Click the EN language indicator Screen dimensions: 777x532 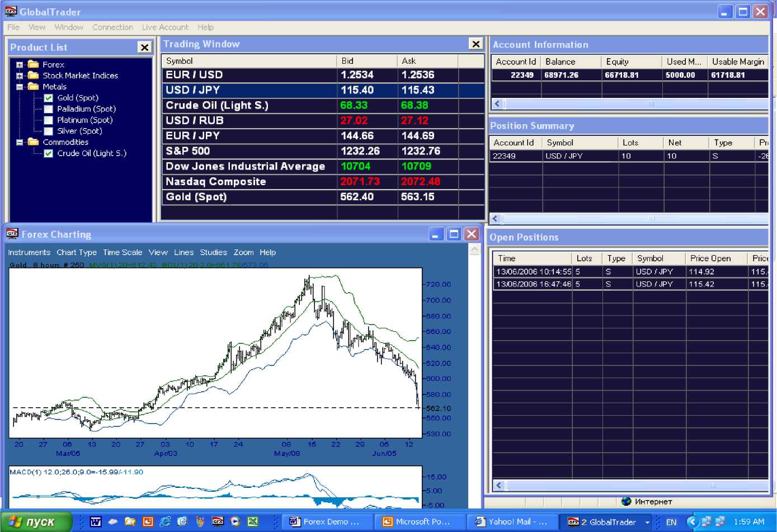(x=671, y=522)
